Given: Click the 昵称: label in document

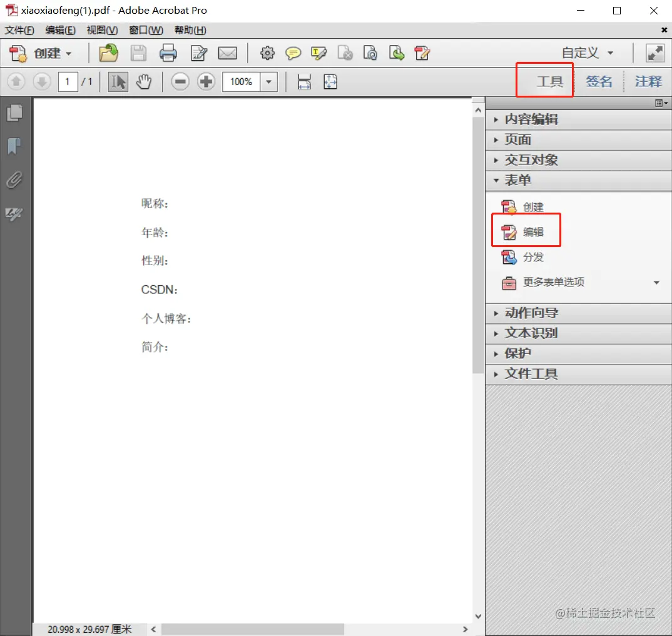Looking at the screenshot, I should 155,203.
